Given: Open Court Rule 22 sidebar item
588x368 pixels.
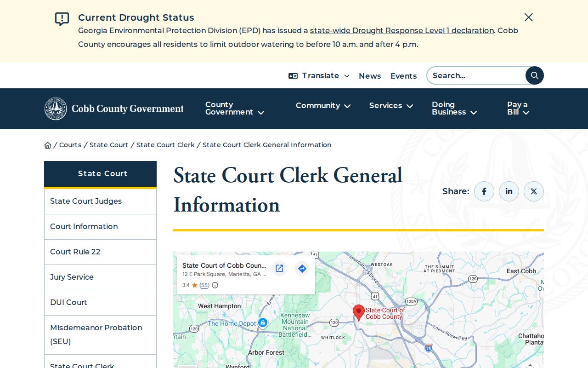Looking at the screenshot, I should coord(100,252).
